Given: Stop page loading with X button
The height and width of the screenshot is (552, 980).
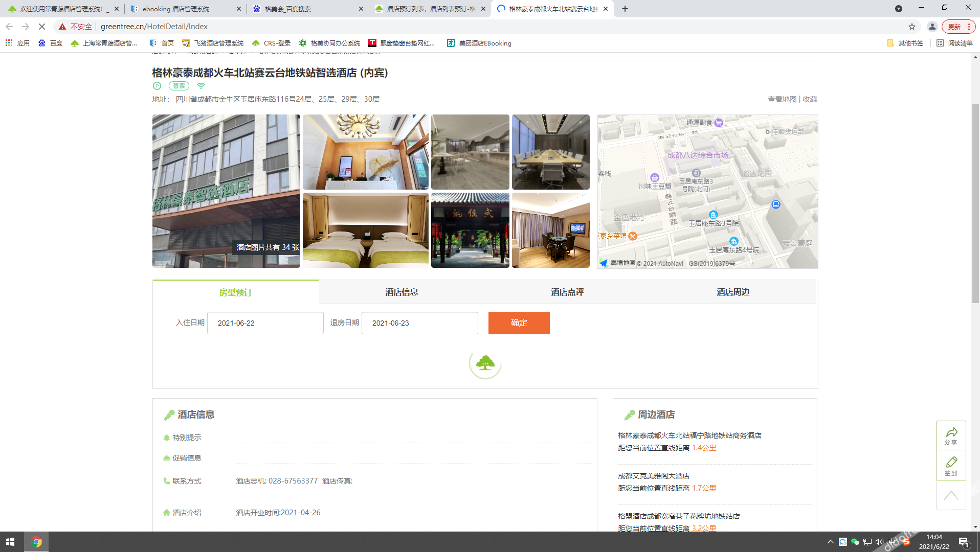Looking at the screenshot, I should coord(42,27).
